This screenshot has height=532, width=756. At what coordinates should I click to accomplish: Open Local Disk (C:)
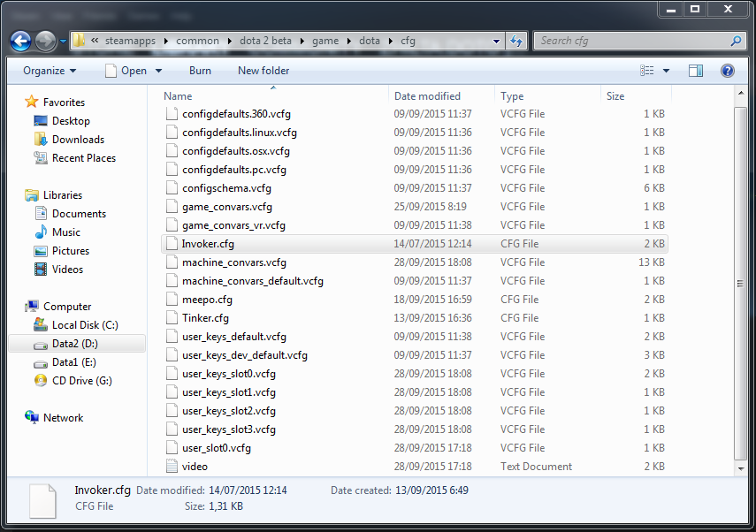coord(85,325)
